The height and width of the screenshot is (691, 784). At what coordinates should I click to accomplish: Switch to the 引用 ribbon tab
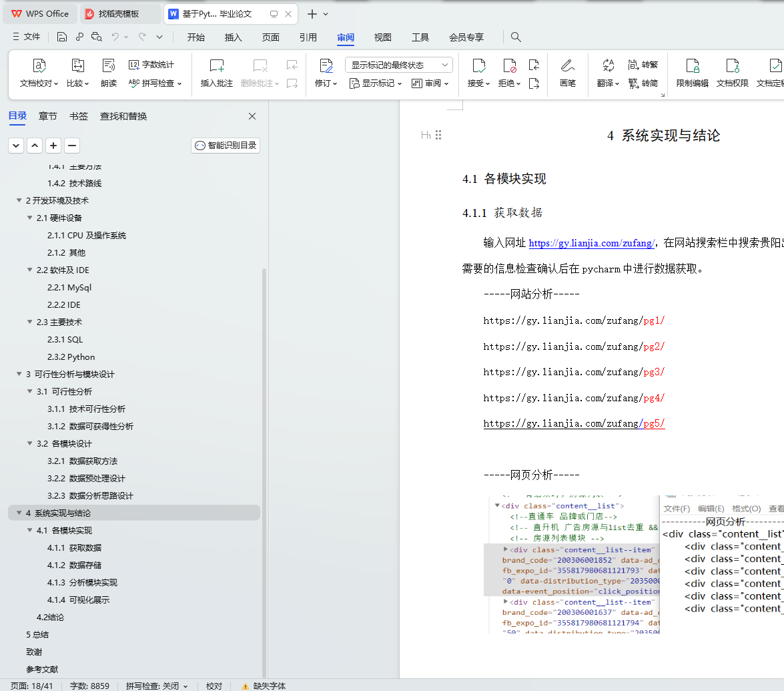click(x=308, y=37)
